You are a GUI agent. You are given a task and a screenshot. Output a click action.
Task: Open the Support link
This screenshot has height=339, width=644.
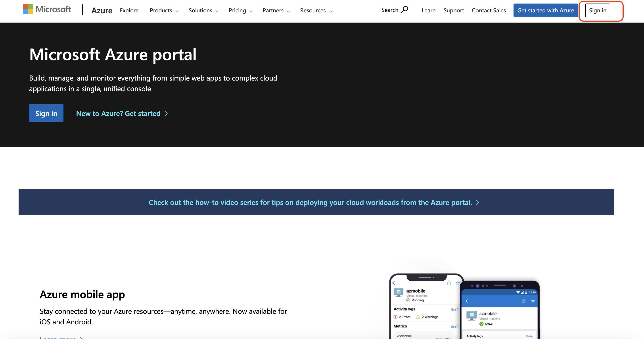[x=454, y=10]
